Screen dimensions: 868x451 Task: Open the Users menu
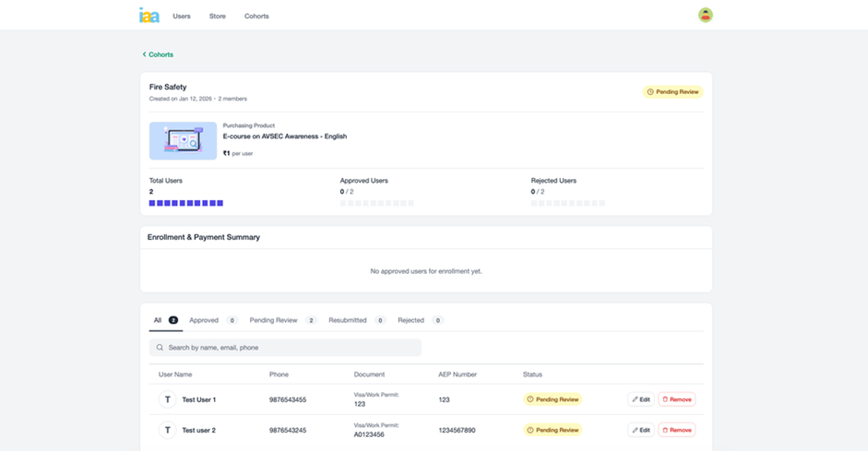pos(182,16)
